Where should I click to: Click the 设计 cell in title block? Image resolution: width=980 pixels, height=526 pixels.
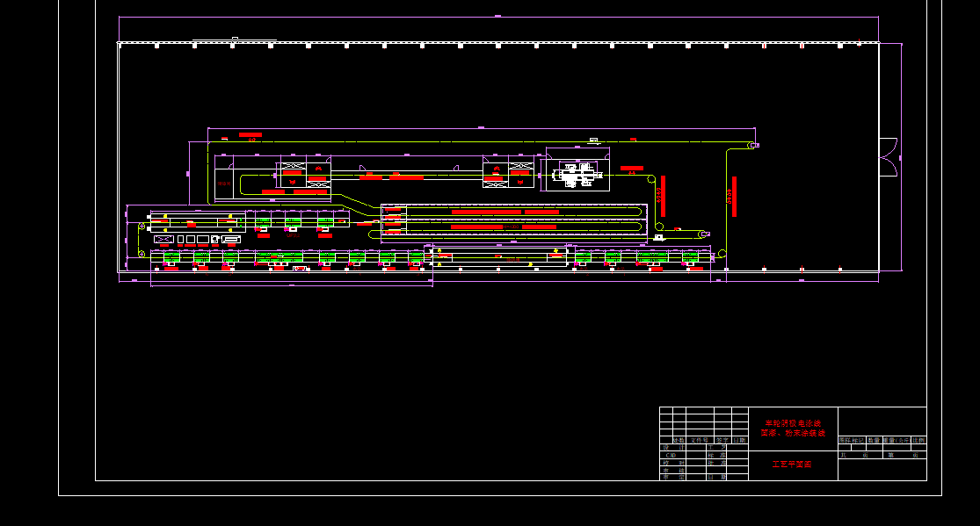(x=672, y=447)
